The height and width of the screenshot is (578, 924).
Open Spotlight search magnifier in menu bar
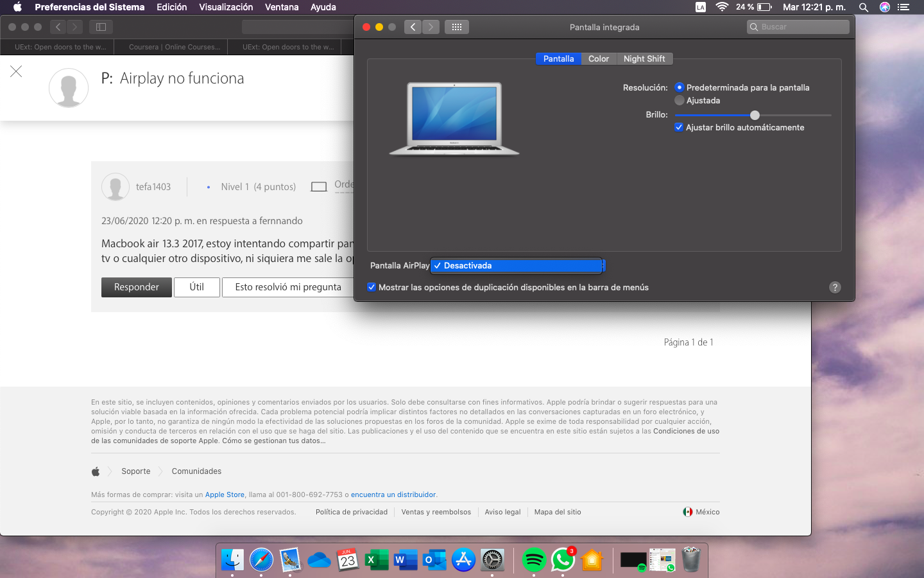tap(864, 7)
